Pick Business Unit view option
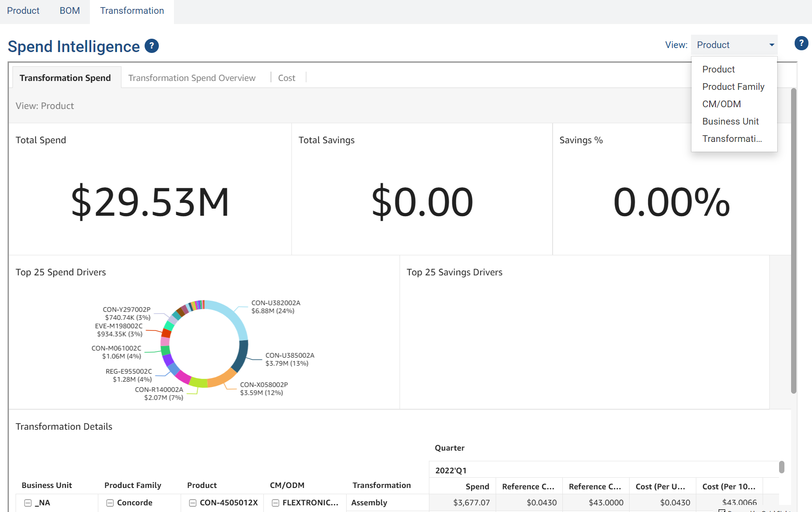The height and width of the screenshot is (512, 812). (x=730, y=121)
